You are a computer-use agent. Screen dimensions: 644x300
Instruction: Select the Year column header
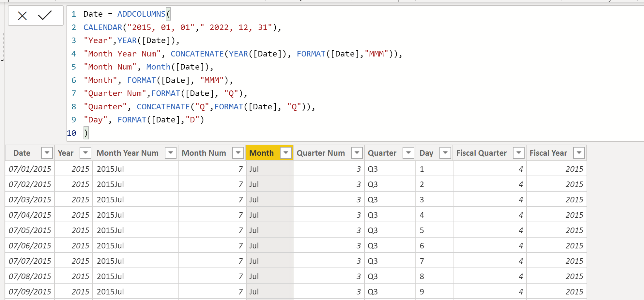click(66, 153)
